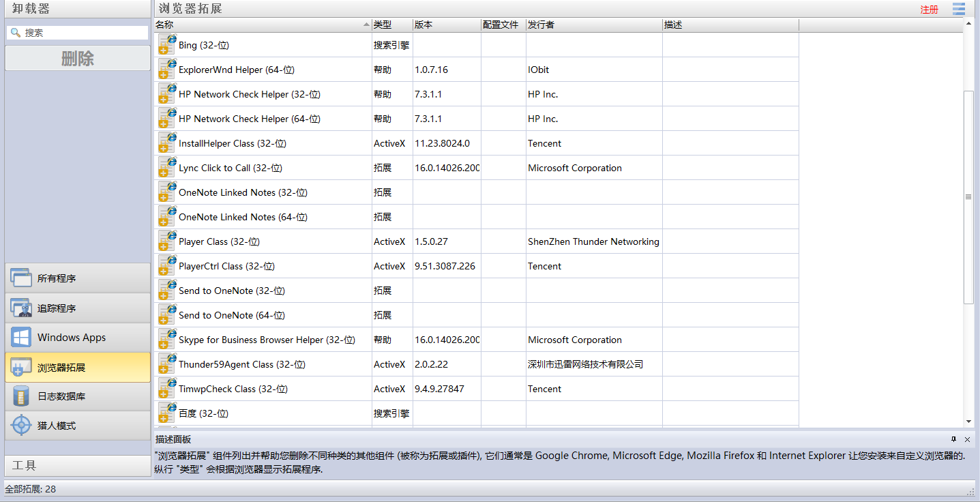This screenshot has width=980, height=502.
Task: Click the Lync Click to Call icon
Action: pos(167,168)
